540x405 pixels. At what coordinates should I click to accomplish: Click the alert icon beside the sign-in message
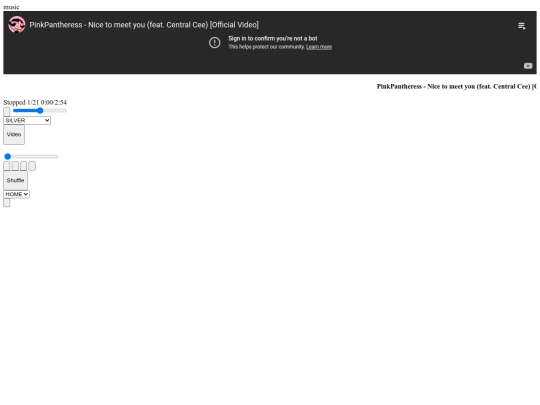point(215,43)
